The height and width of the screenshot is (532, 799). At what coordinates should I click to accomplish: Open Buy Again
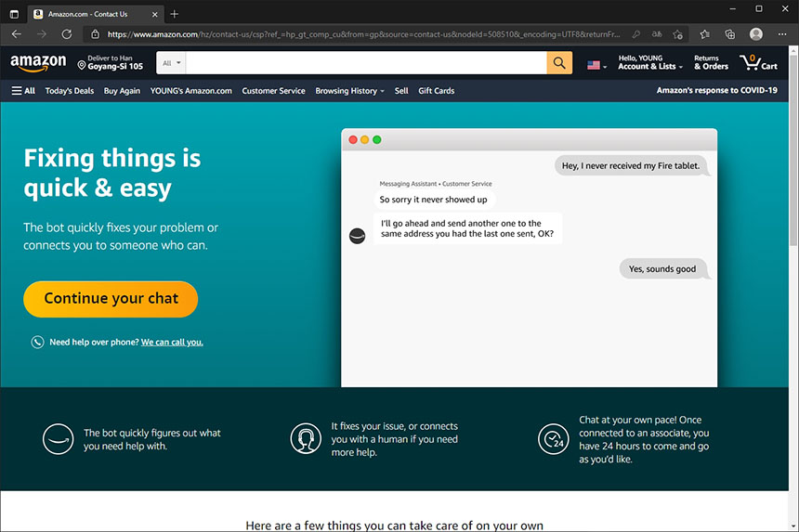[x=122, y=91]
